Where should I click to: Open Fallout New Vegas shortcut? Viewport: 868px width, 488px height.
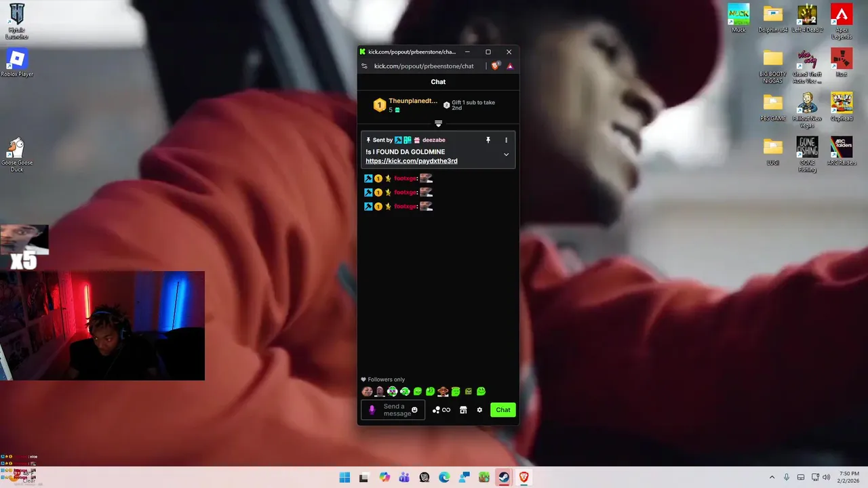pyautogui.click(x=807, y=110)
